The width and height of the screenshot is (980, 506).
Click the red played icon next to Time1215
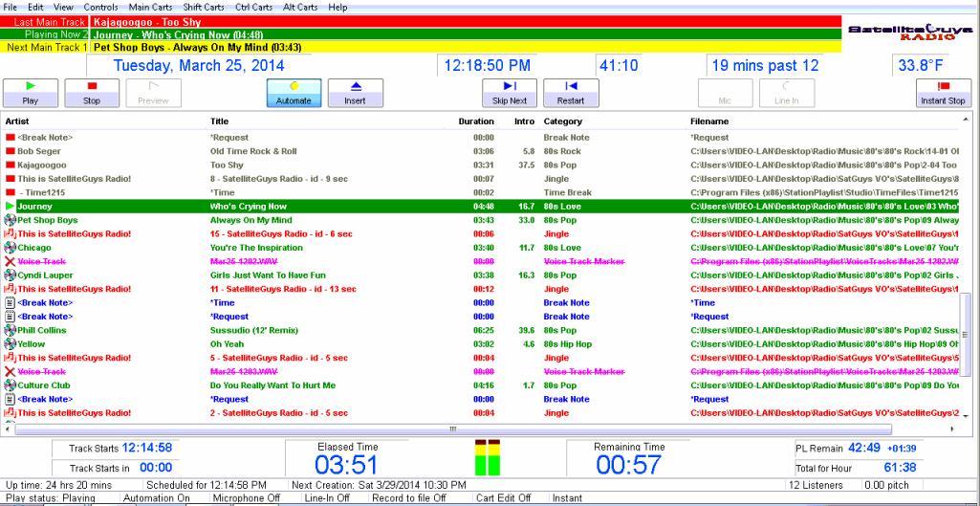(x=10, y=192)
